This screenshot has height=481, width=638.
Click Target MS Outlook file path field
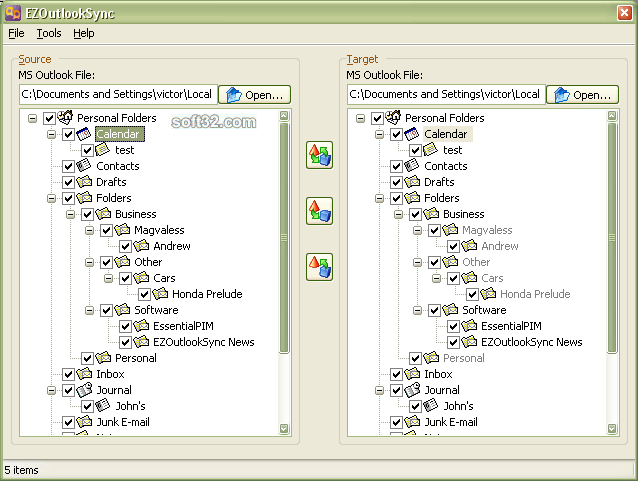coord(446,94)
